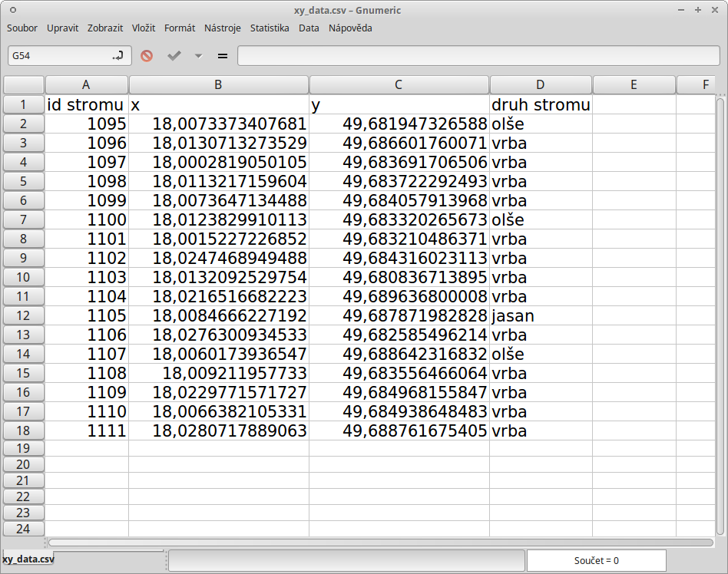The width and height of the screenshot is (728, 574).
Task: Select cell 49,688761675405
Action: (399, 430)
